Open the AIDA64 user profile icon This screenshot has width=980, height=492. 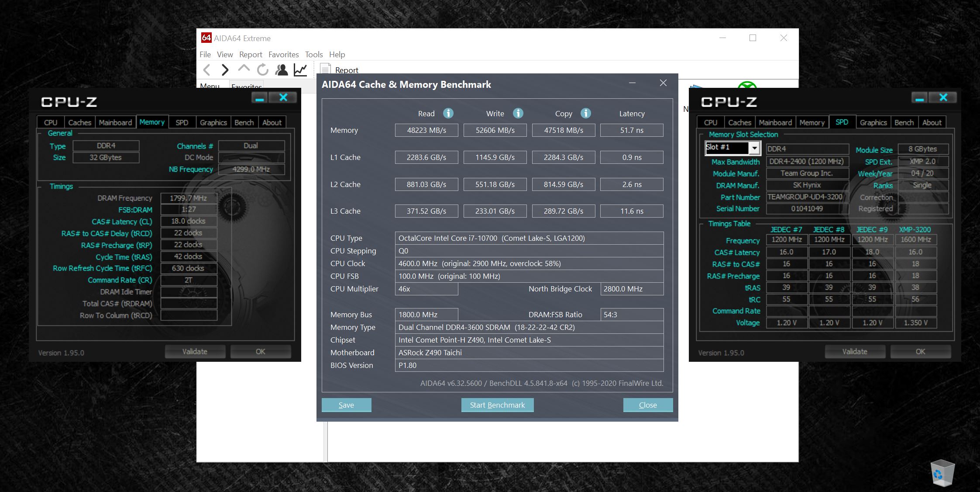pyautogui.click(x=282, y=69)
